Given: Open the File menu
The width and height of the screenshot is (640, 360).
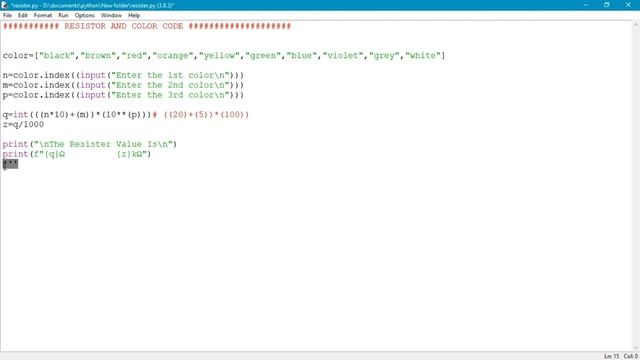Looking at the screenshot, I should pos(7,15).
